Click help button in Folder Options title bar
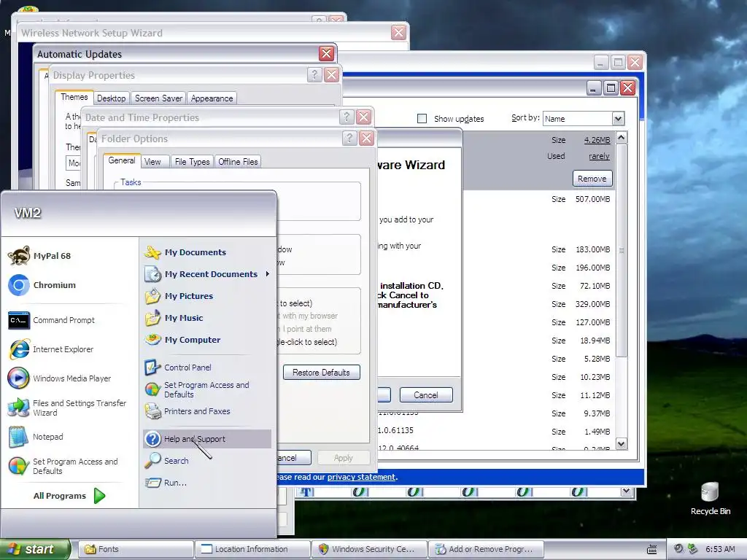 (349, 138)
